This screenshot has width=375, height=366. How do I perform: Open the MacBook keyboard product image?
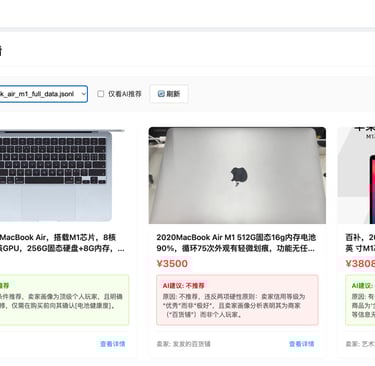coord(62,175)
